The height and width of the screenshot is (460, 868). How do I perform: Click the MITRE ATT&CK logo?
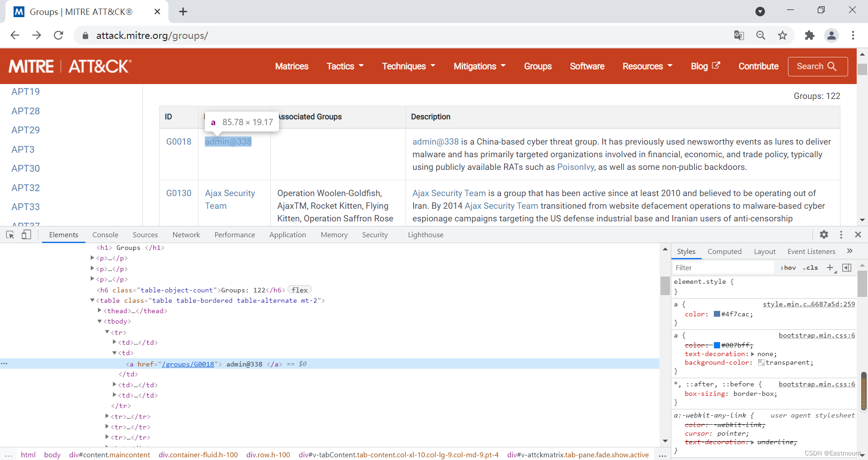[70, 66]
